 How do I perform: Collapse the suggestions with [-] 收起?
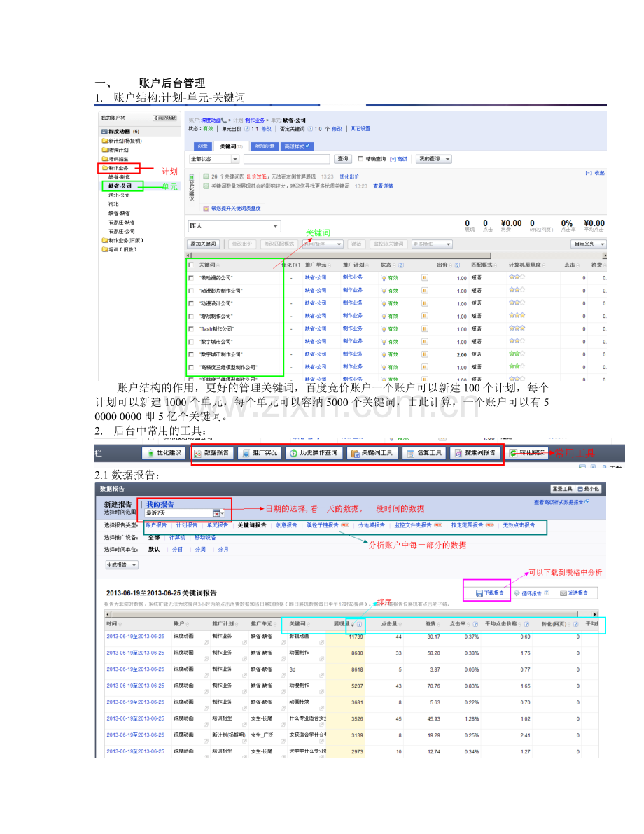pos(595,174)
